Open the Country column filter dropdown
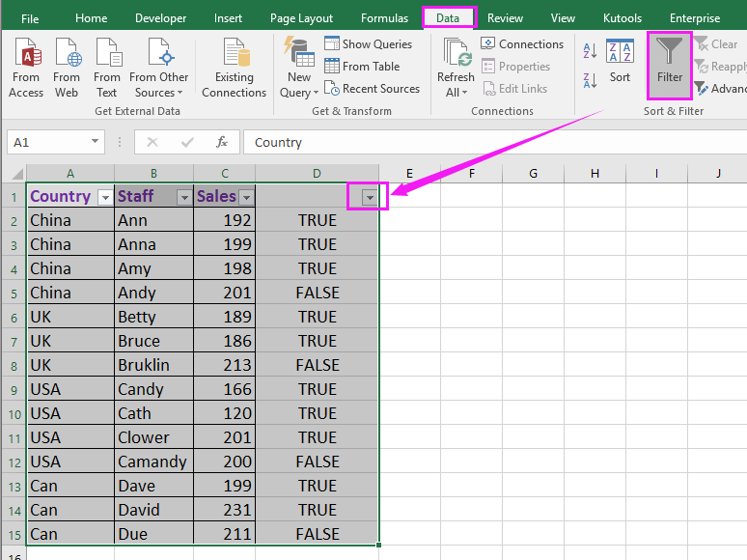747x560 pixels. tap(105, 197)
